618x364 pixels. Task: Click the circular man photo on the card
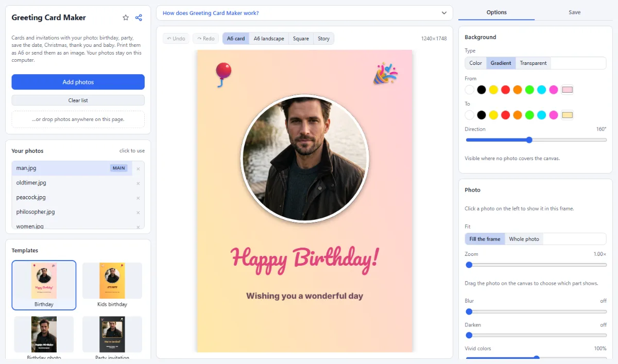coord(304,158)
